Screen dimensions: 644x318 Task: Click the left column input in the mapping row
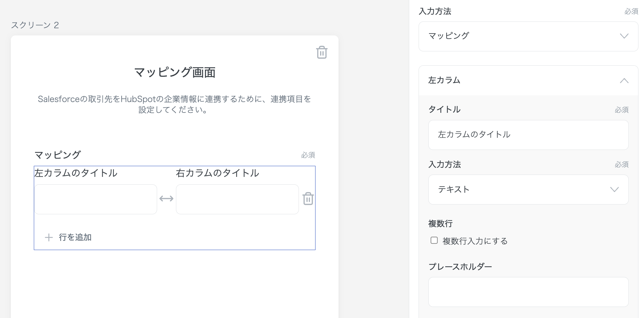(96, 199)
